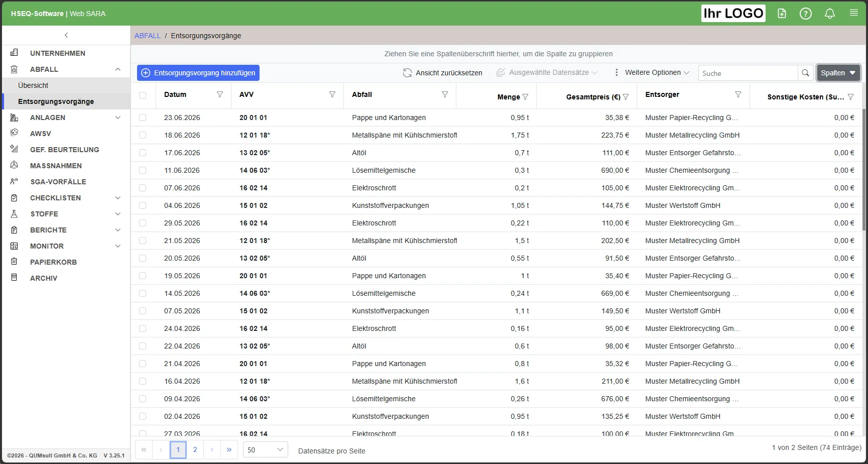
Task: Click Ansicht zurücksetzen
Action: click(442, 73)
